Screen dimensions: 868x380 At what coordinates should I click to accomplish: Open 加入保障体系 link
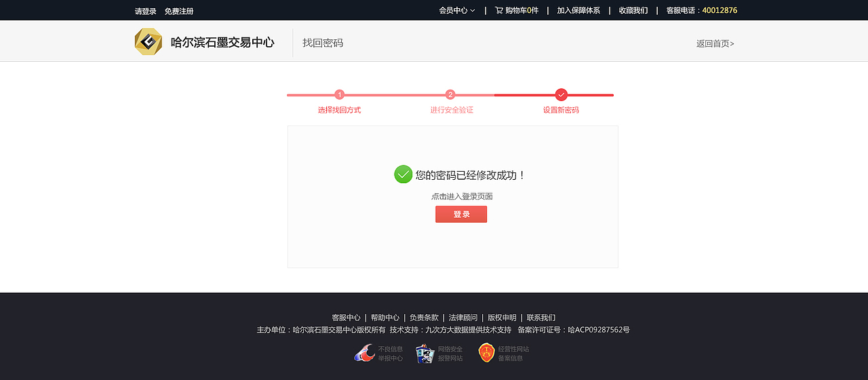(x=578, y=11)
